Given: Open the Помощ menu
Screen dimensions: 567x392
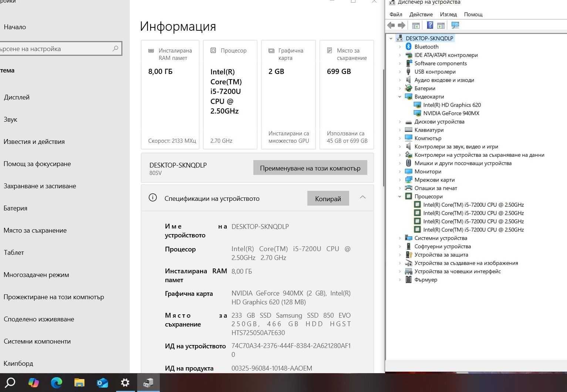Looking at the screenshot, I should pyautogui.click(x=473, y=14).
